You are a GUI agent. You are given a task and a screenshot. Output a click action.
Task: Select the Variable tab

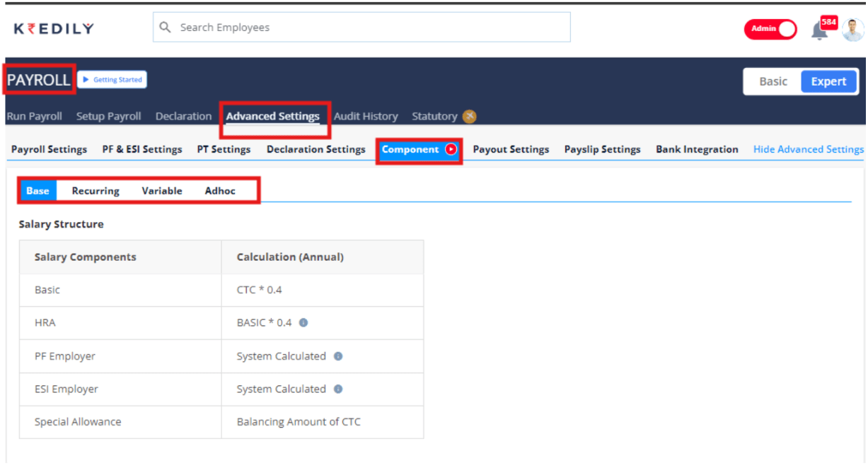point(161,190)
